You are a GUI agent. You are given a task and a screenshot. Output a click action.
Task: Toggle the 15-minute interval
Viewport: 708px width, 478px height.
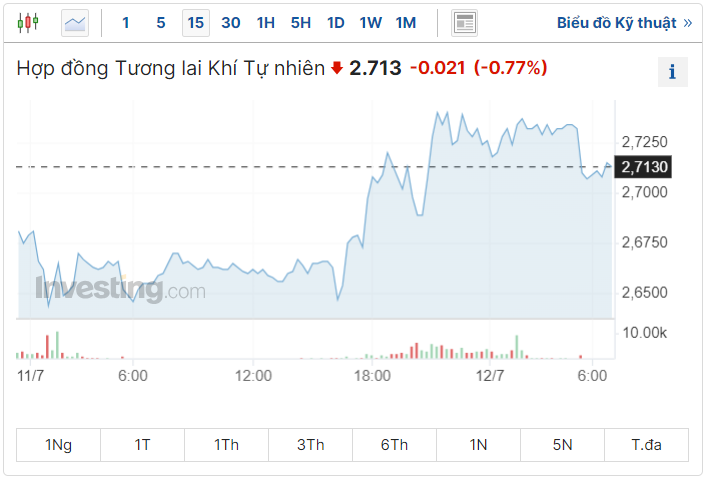pyautogui.click(x=195, y=22)
